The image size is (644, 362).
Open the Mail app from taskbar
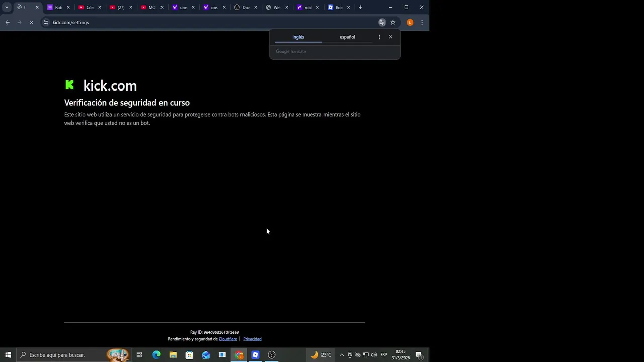click(206, 355)
